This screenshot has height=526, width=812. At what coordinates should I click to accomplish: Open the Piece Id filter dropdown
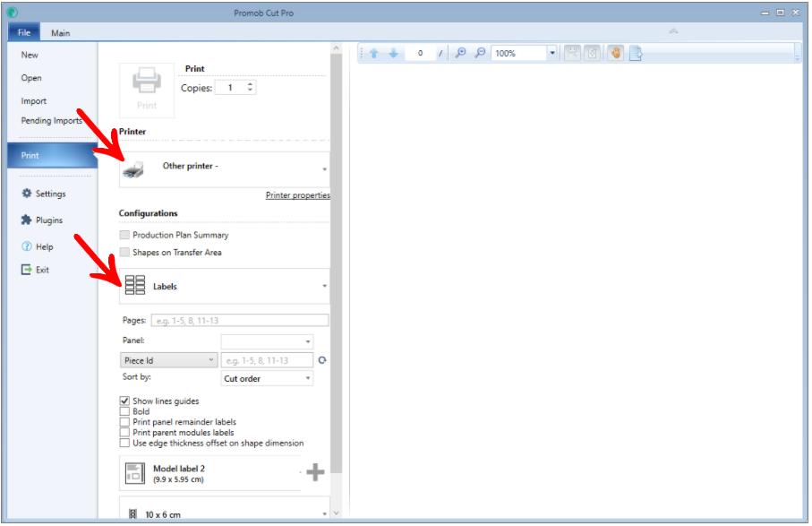point(168,360)
